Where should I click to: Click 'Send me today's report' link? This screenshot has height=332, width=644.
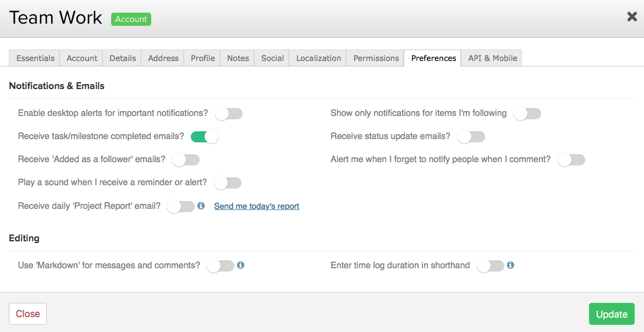coord(257,206)
